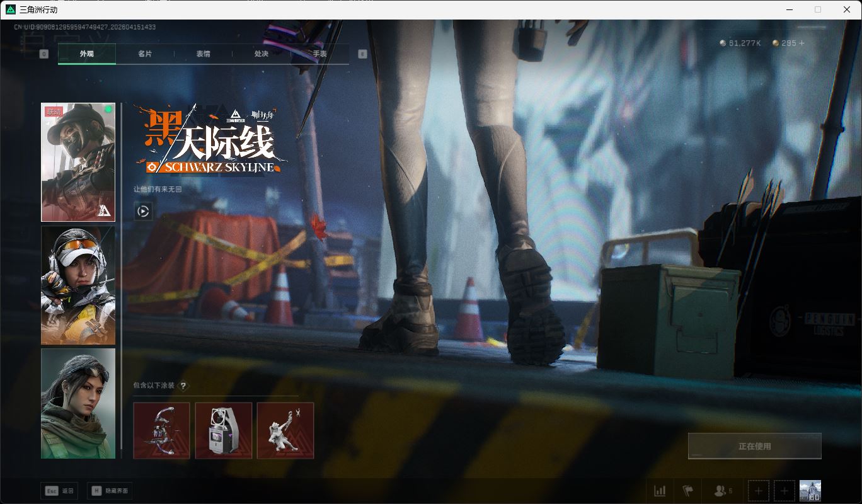
Task: Open the player avatar profile
Action: [810, 491]
